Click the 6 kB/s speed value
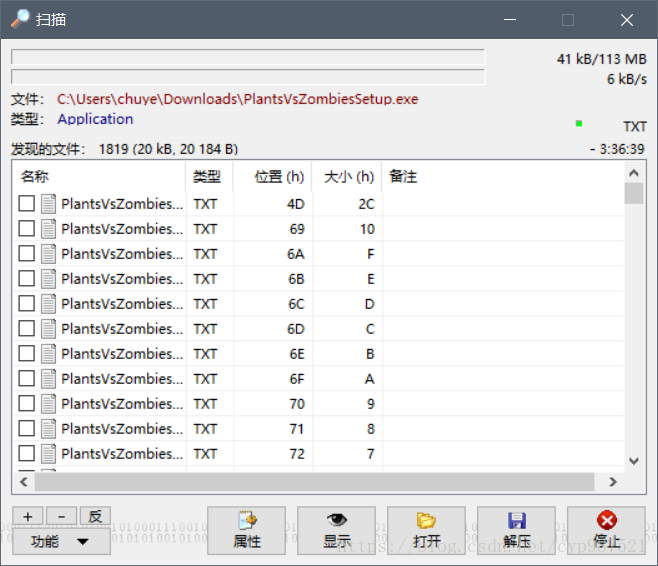This screenshot has width=658, height=566. (627, 79)
